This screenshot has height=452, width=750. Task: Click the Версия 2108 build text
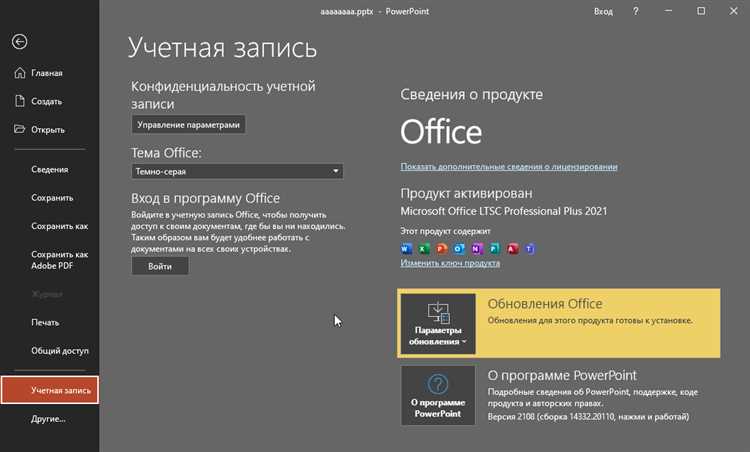coord(588,417)
